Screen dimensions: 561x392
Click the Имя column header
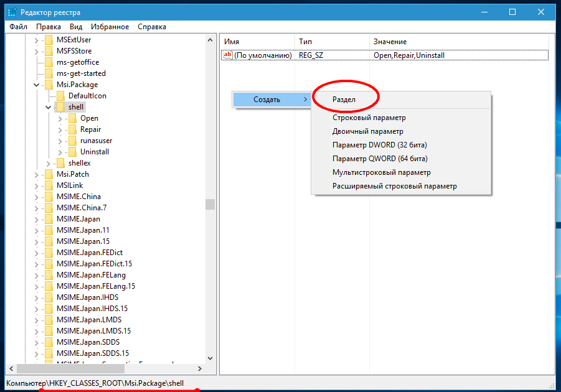point(257,42)
